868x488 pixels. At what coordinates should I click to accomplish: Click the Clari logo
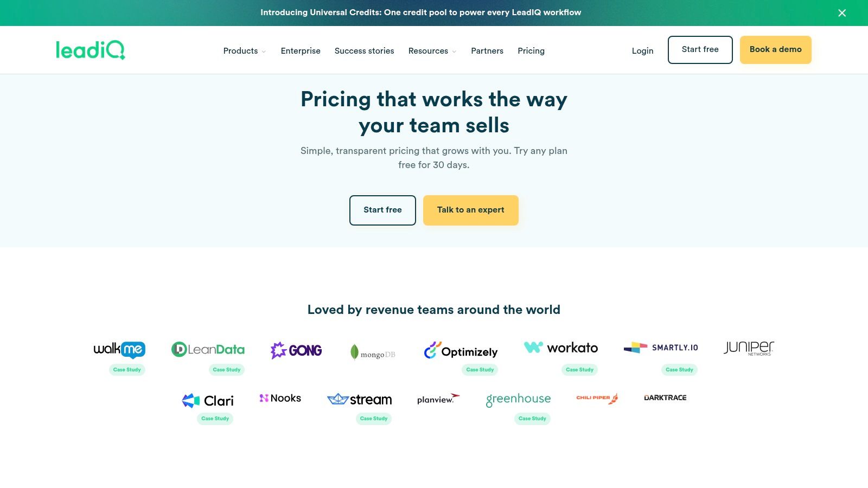coord(208,401)
